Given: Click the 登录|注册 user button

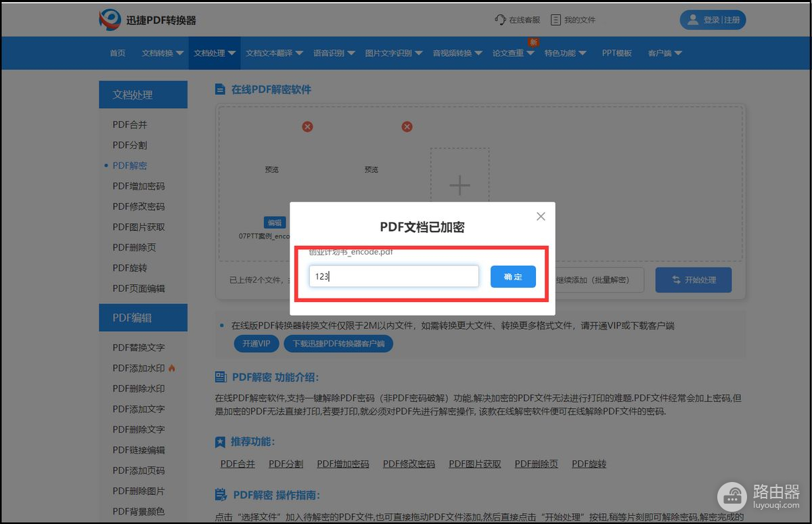Looking at the screenshot, I should tap(712, 20).
